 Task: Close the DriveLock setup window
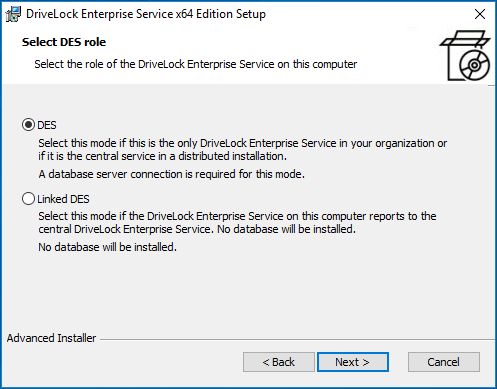(480, 14)
